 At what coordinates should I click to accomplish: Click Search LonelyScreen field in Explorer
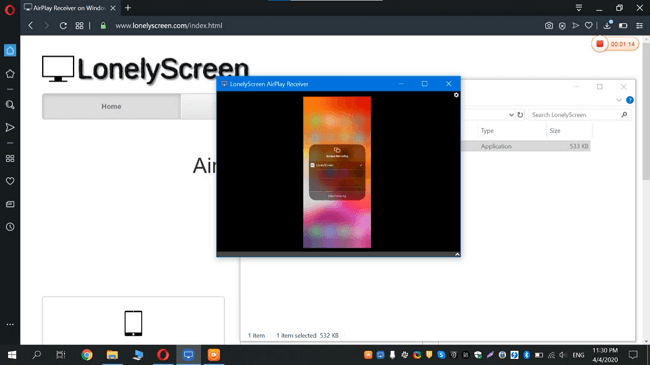click(579, 115)
